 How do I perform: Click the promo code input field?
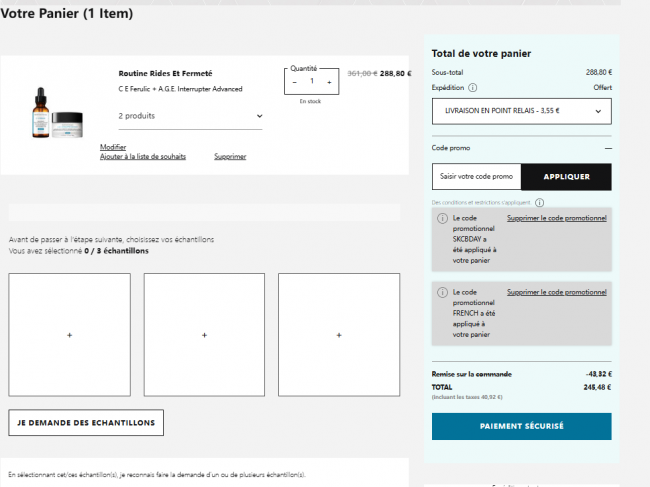tap(477, 177)
